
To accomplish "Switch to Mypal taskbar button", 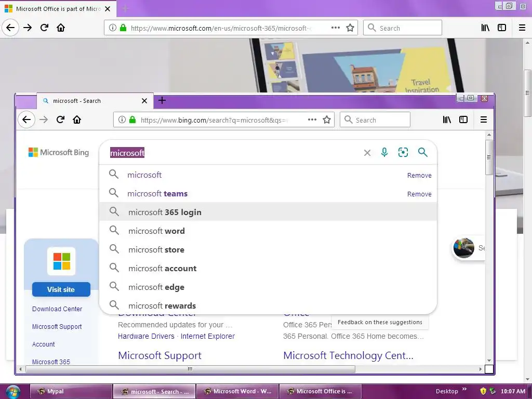I will coord(71,391).
